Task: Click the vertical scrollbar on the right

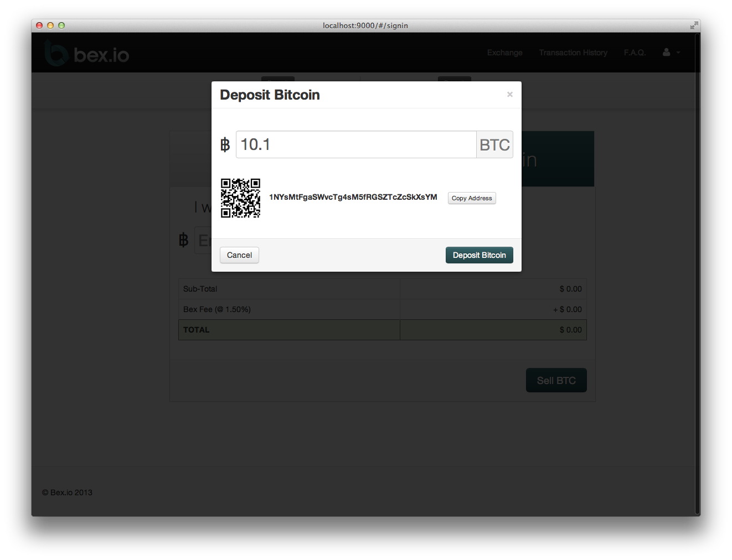Action: pyautogui.click(x=697, y=277)
